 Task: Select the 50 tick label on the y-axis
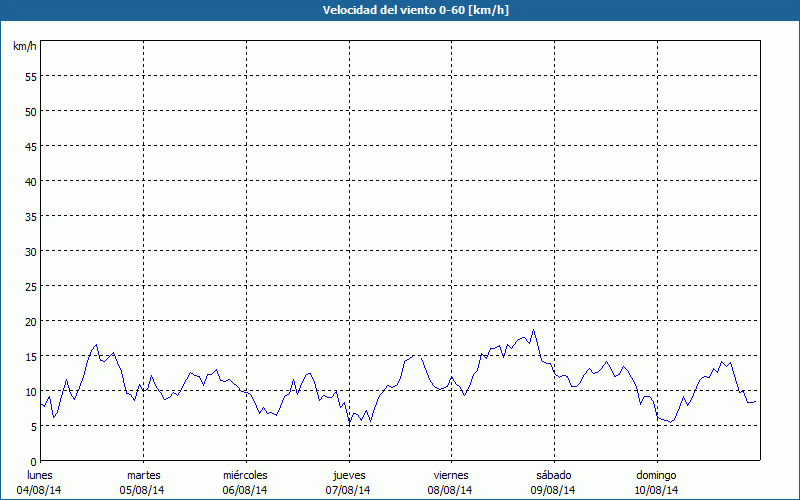click(x=30, y=111)
